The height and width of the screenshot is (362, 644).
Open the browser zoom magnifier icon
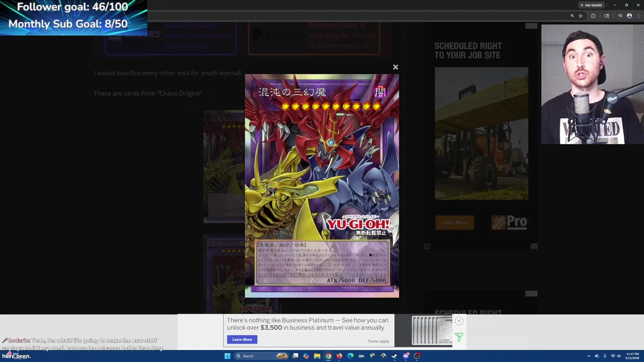(572, 16)
